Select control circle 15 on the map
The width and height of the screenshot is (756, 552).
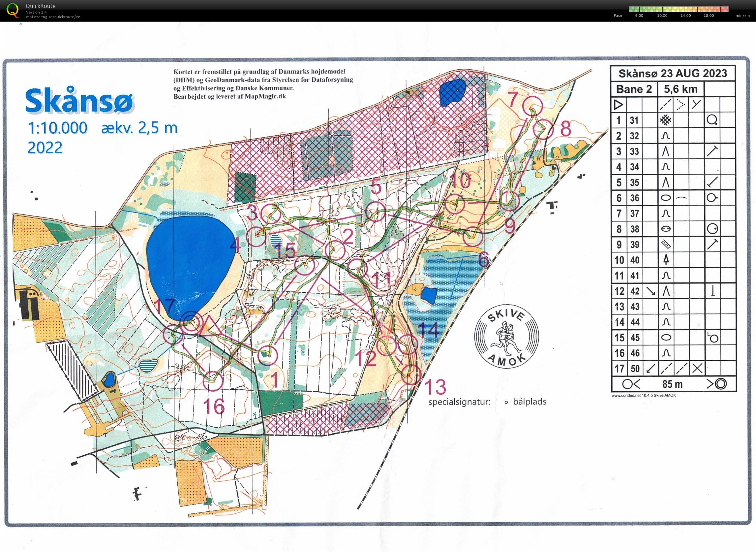pyautogui.click(x=306, y=266)
